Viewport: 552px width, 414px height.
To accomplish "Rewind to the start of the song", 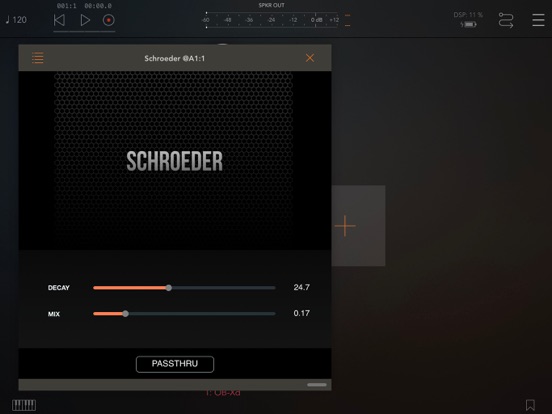I will pos(59,20).
